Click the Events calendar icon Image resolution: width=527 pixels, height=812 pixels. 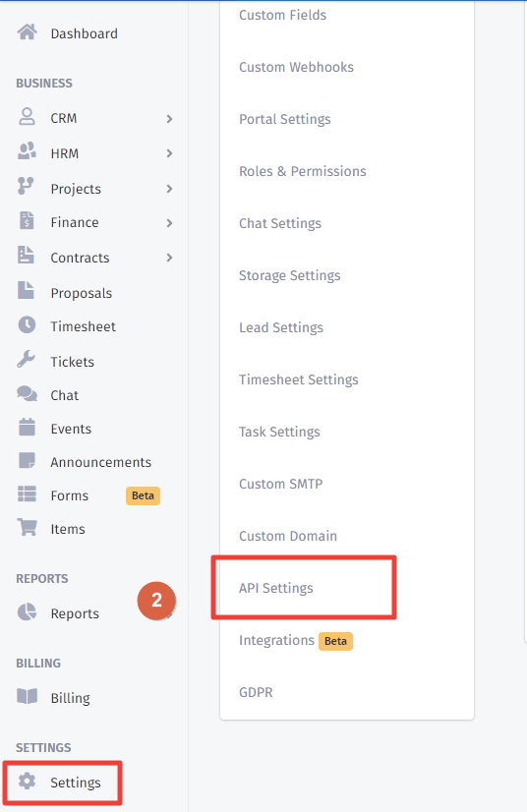coord(27,428)
